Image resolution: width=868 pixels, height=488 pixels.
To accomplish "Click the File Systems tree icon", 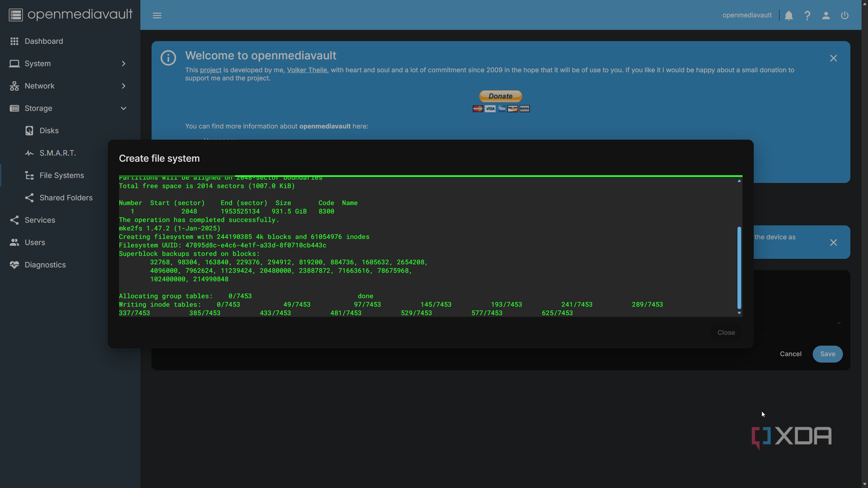I will click(30, 175).
